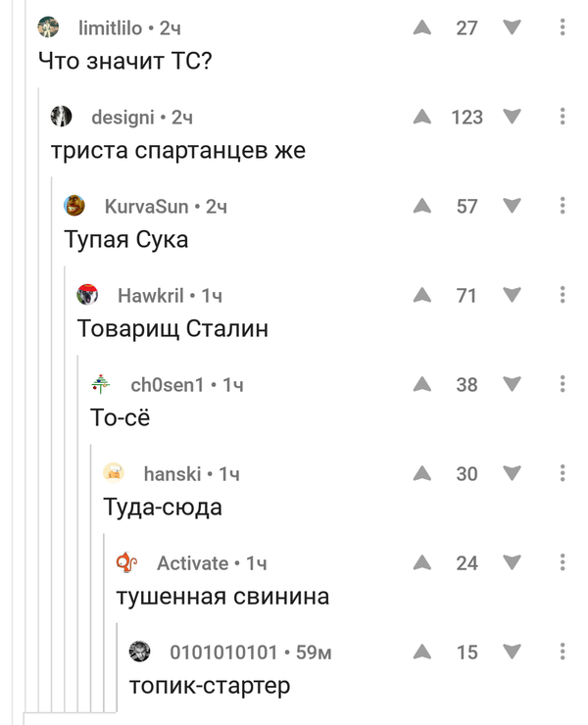Upvote 0101010101's "топик-стартер" comment
This screenshot has width=588, height=725.
422,652
